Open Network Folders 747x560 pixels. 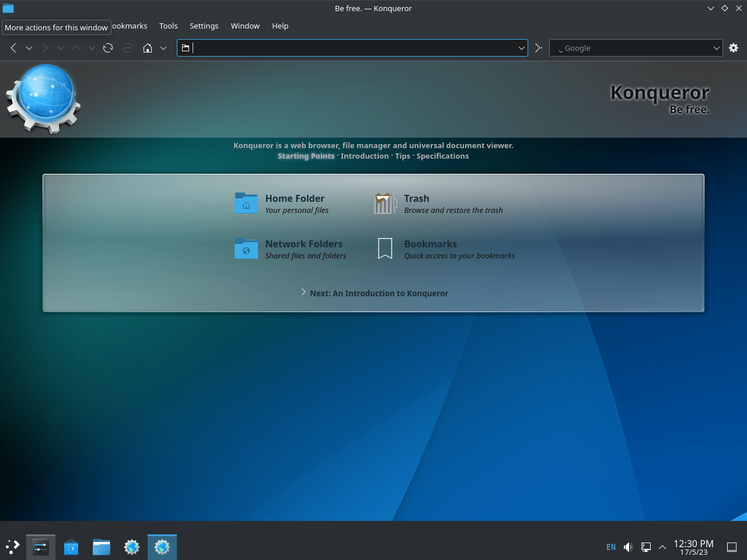[x=304, y=244]
